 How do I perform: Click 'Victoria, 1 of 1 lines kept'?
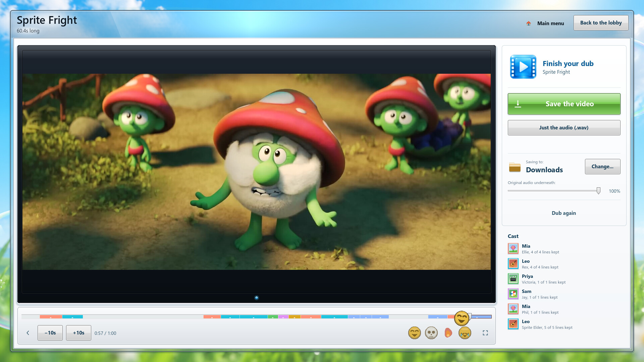[544, 282]
